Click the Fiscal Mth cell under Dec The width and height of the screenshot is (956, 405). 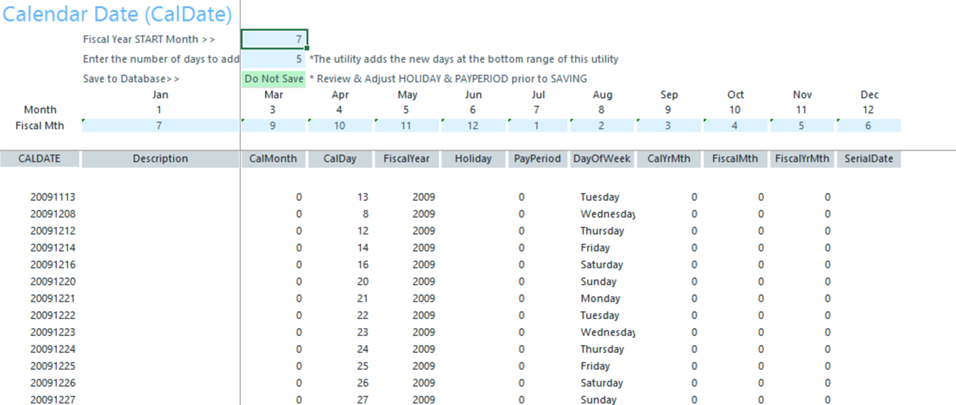pos(869,125)
